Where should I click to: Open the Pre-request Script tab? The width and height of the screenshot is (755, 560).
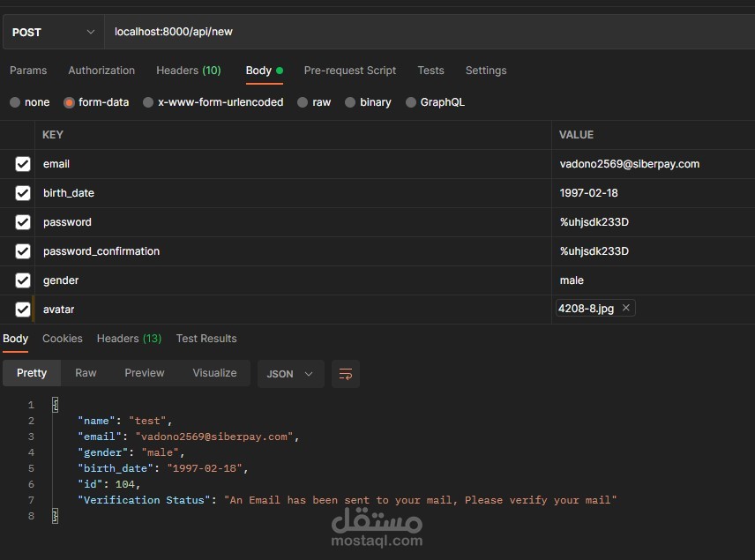[349, 71]
